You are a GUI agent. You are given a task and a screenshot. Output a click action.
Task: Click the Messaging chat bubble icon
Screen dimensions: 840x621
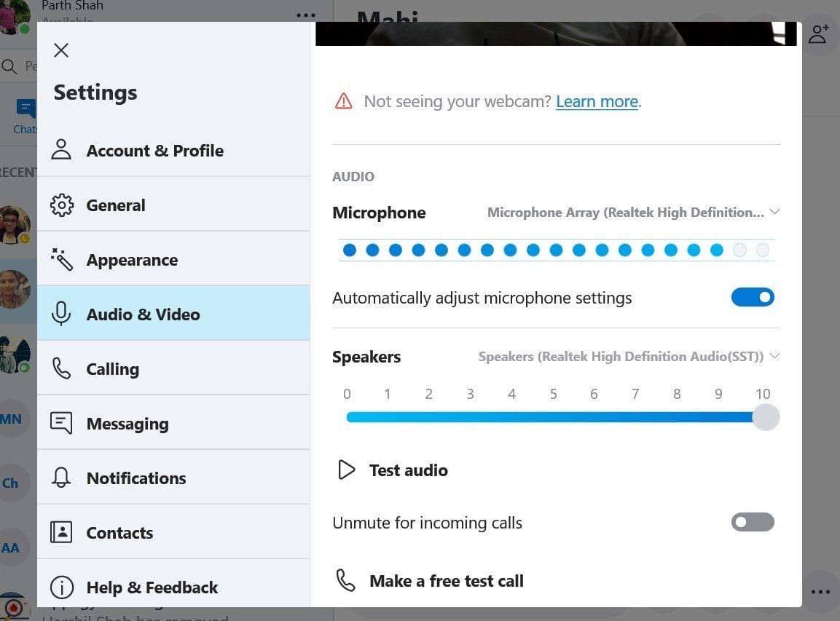pos(61,423)
